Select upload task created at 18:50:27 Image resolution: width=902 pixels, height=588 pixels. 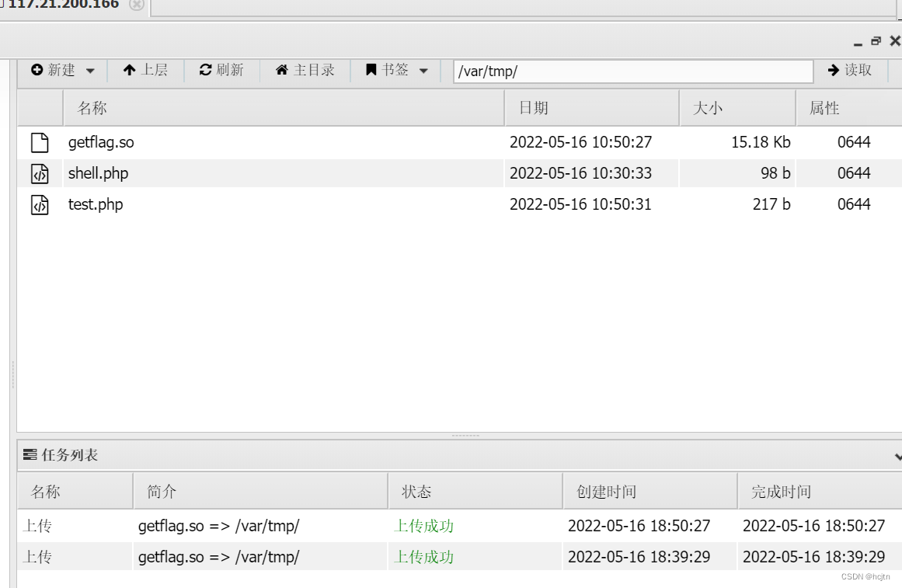(x=460, y=526)
